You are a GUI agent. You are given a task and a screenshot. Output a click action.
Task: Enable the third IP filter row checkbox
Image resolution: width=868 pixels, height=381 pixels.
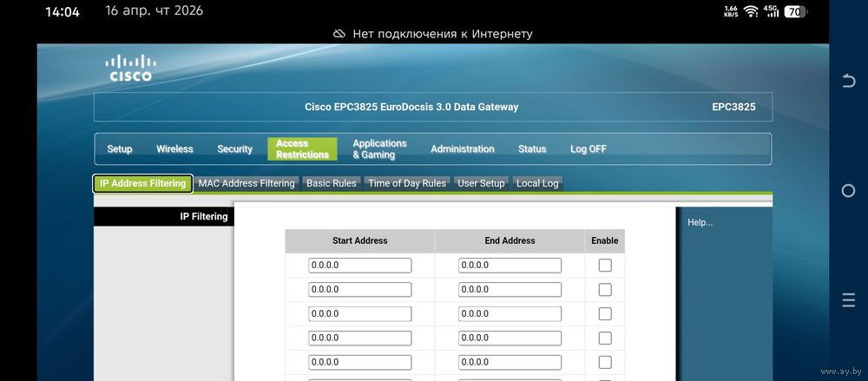click(x=605, y=313)
